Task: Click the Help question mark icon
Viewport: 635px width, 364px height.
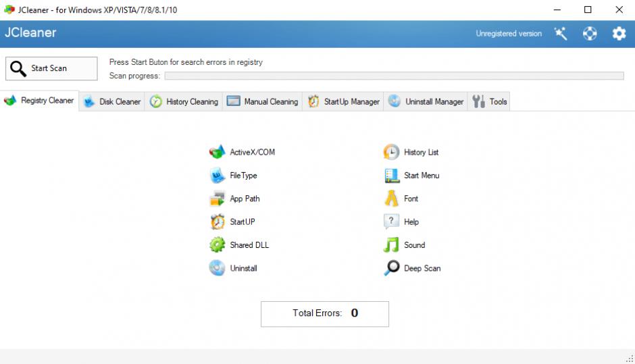Action: (391, 222)
